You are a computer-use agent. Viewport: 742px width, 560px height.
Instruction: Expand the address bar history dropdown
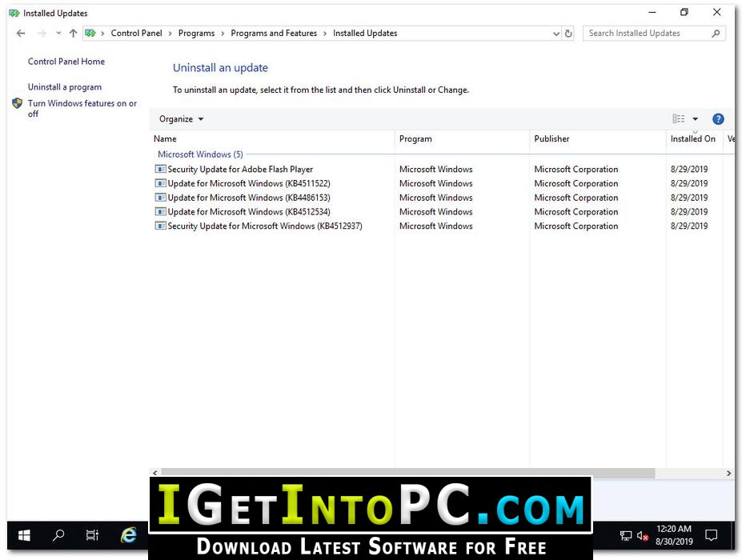coord(556,34)
